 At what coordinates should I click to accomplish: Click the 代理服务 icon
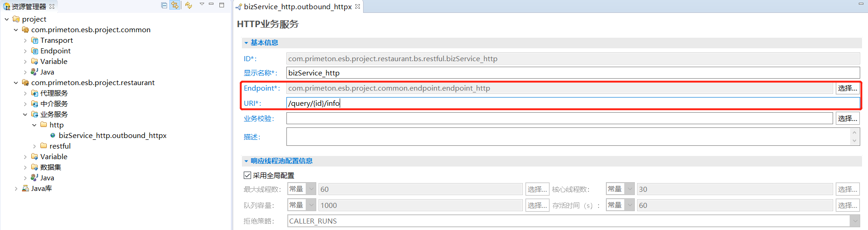[x=34, y=93]
